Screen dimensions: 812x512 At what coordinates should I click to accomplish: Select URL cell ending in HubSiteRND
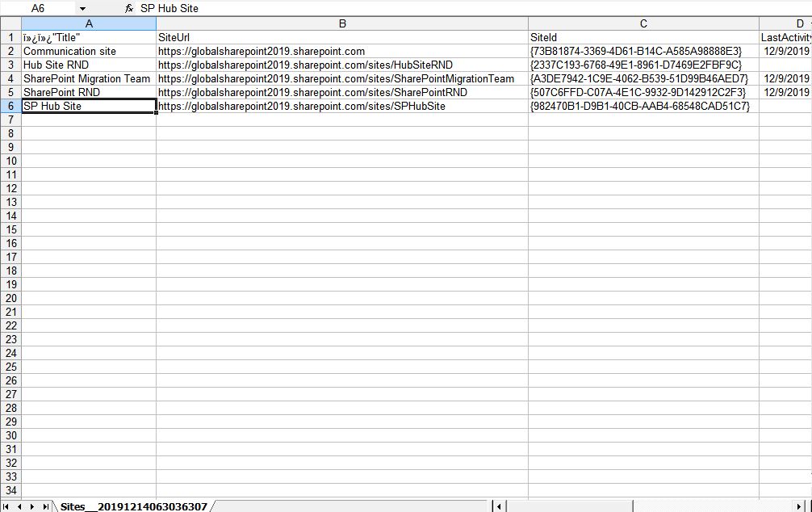[x=342, y=65]
